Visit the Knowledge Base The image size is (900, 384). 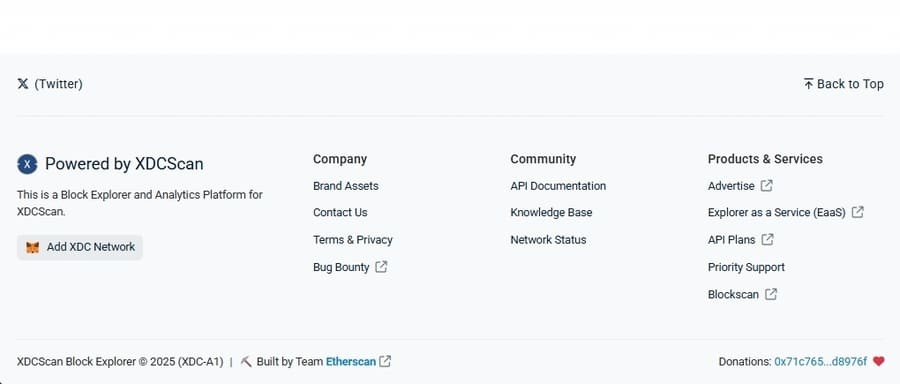(x=551, y=212)
